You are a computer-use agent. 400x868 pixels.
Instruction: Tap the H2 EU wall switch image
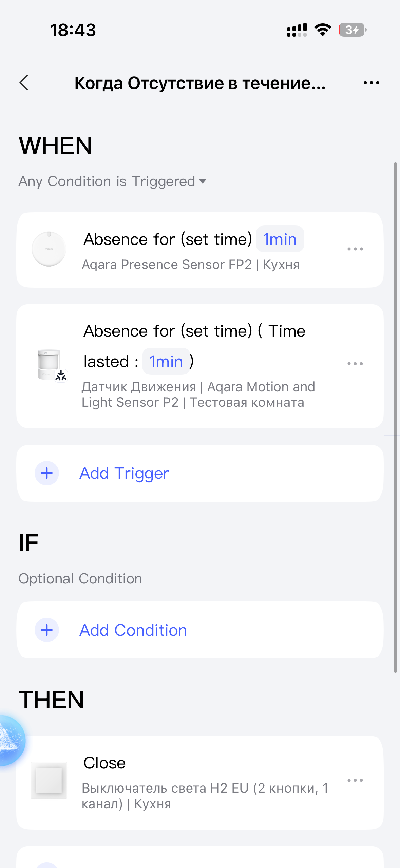coord(49,780)
